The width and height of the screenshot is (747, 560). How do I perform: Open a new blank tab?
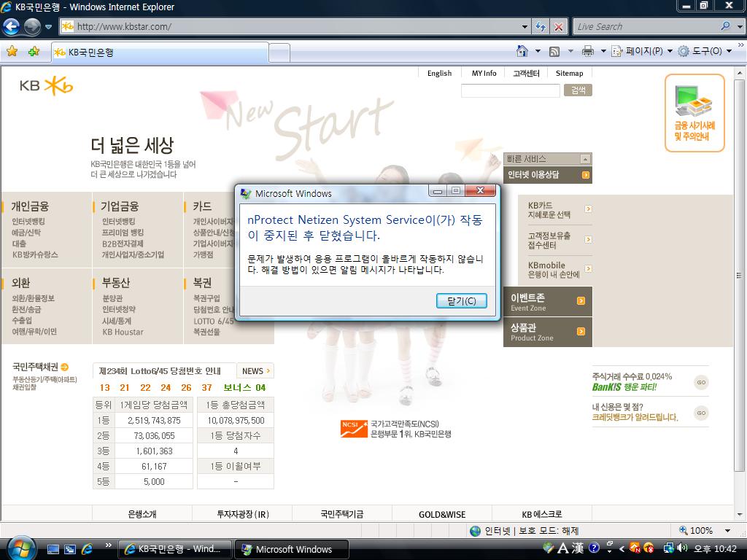279,52
